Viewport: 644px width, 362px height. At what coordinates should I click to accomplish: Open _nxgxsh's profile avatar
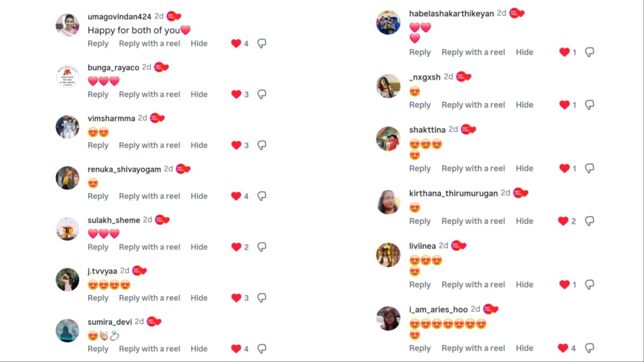[x=388, y=86]
